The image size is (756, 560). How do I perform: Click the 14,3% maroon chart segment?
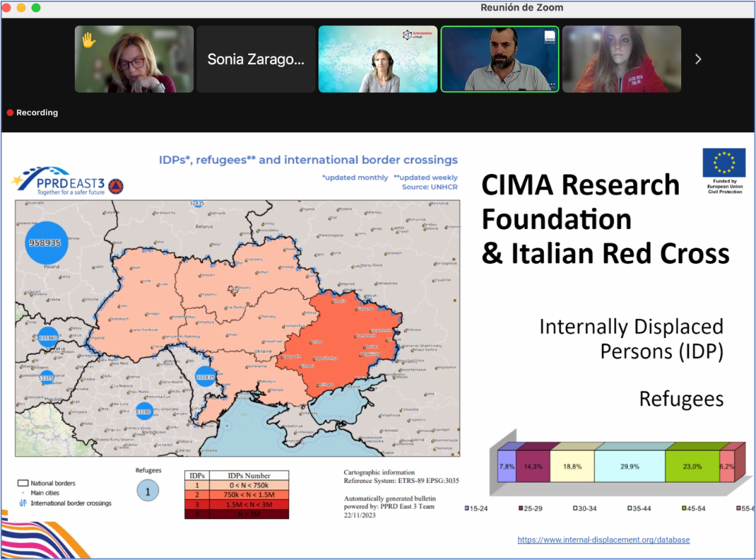tap(532, 466)
